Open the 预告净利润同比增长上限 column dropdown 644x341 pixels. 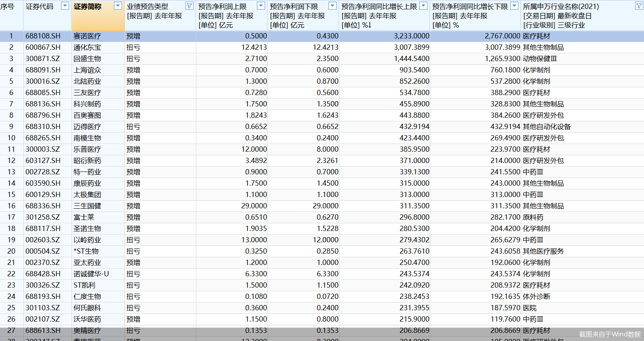tap(423, 6)
